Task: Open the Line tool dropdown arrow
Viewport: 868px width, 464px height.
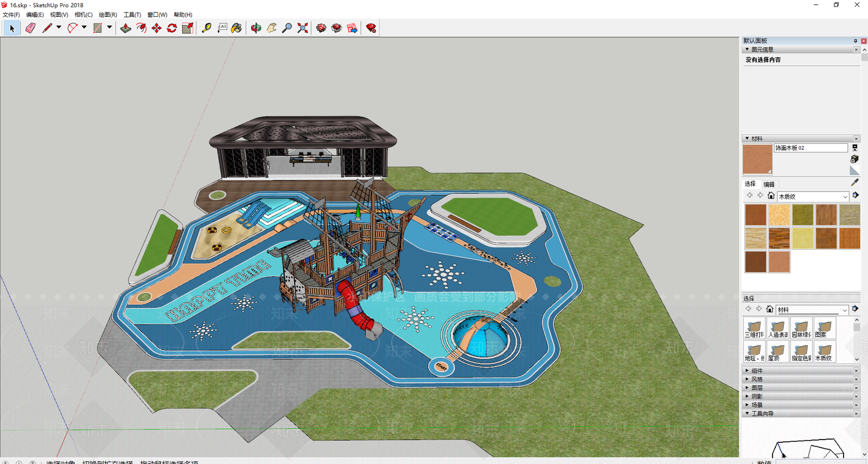Action: pyautogui.click(x=59, y=28)
